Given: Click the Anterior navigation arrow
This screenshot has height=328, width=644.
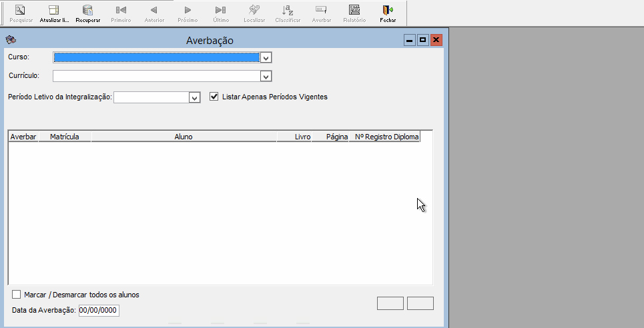Looking at the screenshot, I should [154, 11].
